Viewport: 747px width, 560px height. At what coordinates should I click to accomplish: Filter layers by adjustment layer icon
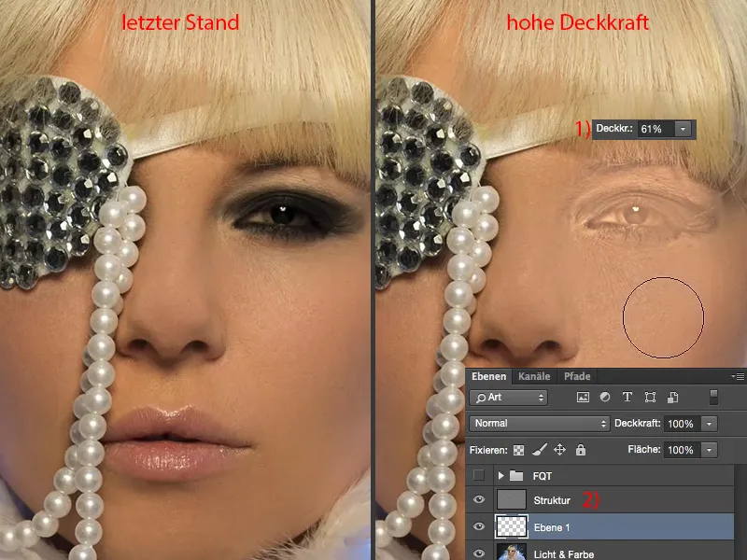(x=605, y=398)
